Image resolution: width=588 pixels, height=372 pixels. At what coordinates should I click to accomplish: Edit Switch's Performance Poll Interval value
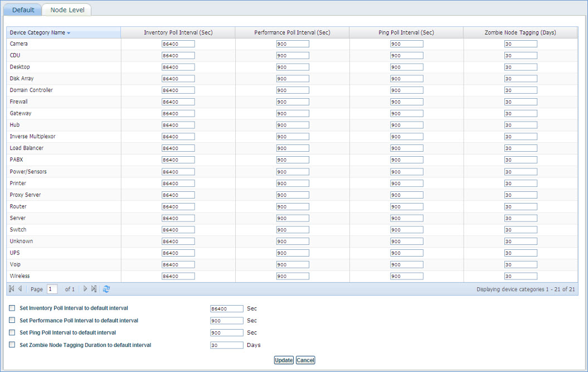point(293,229)
